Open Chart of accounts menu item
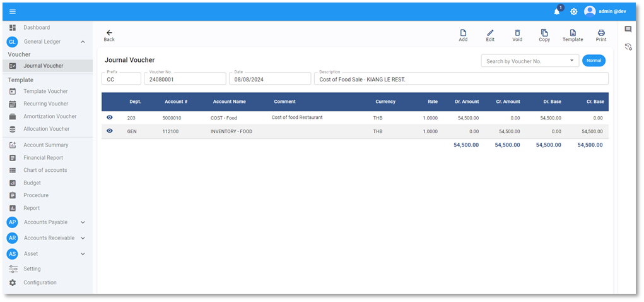This screenshot has width=644, height=302. pos(45,171)
